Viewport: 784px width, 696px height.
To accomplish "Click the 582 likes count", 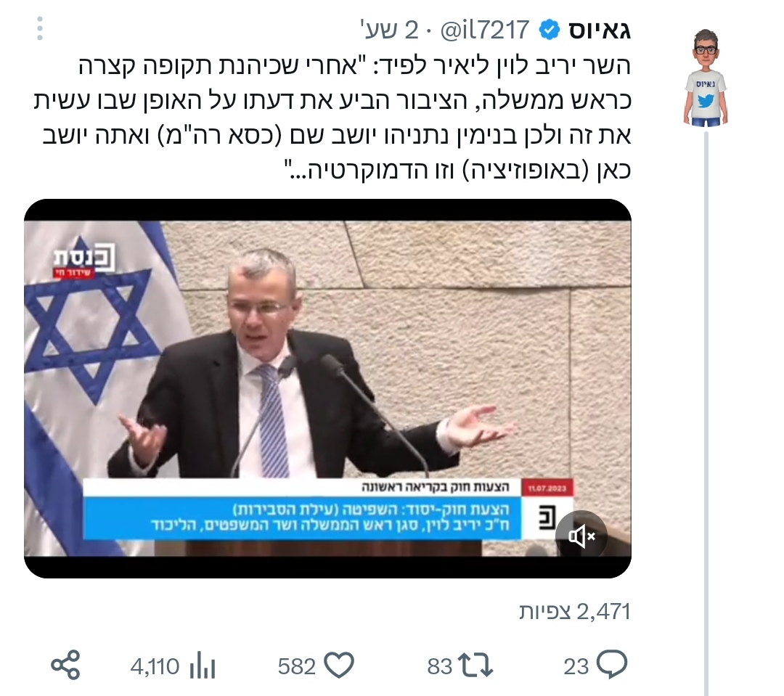I will click(x=297, y=666).
